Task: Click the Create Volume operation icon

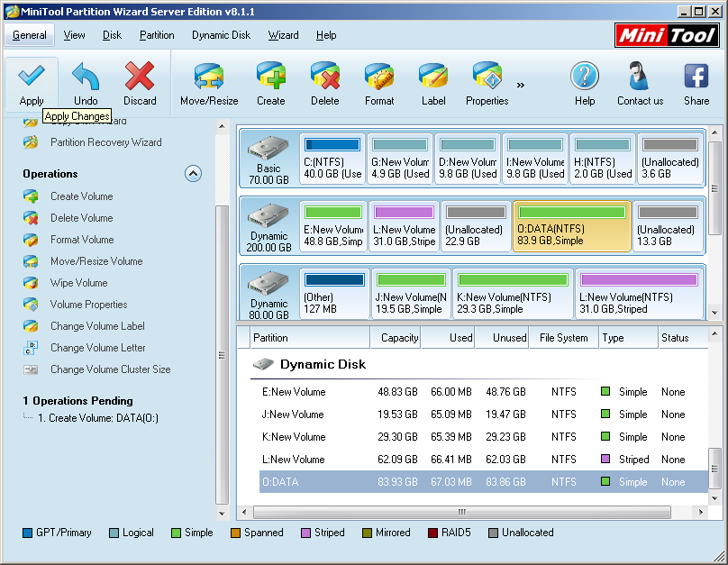Action: 31,196
